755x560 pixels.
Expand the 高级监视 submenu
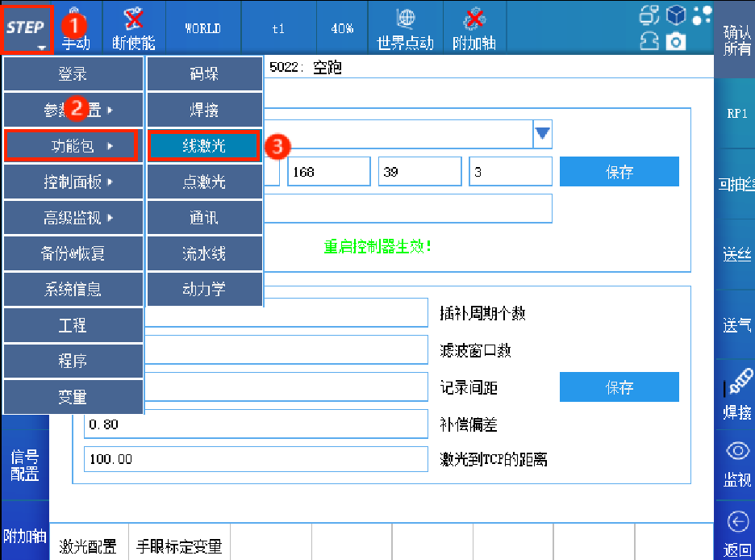coord(73,218)
